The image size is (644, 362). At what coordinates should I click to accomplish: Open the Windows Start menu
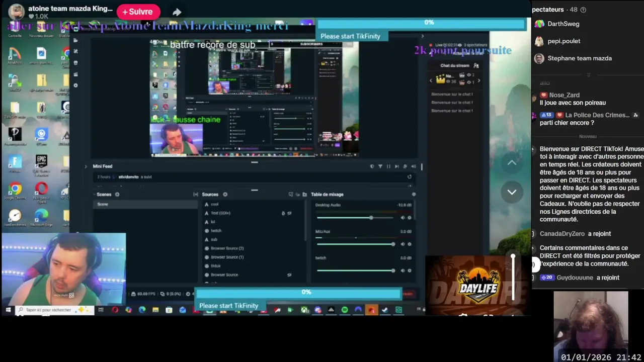coord(8,310)
